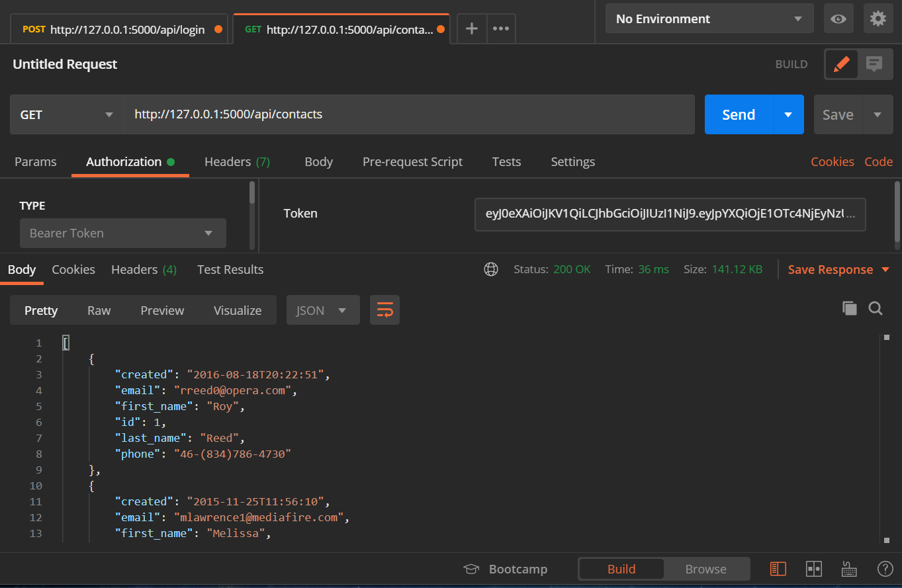
Task: Click line number 10 in gutter
Action: coord(36,485)
